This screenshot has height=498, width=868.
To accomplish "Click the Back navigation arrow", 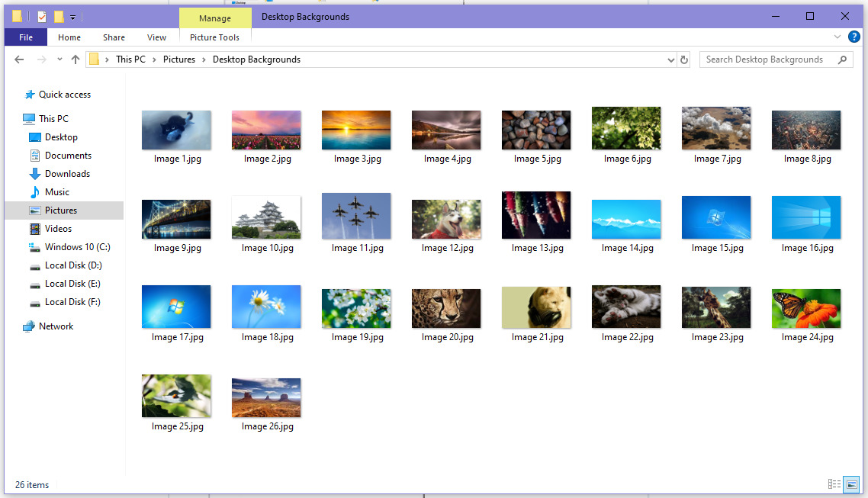I will pos(19,59).
